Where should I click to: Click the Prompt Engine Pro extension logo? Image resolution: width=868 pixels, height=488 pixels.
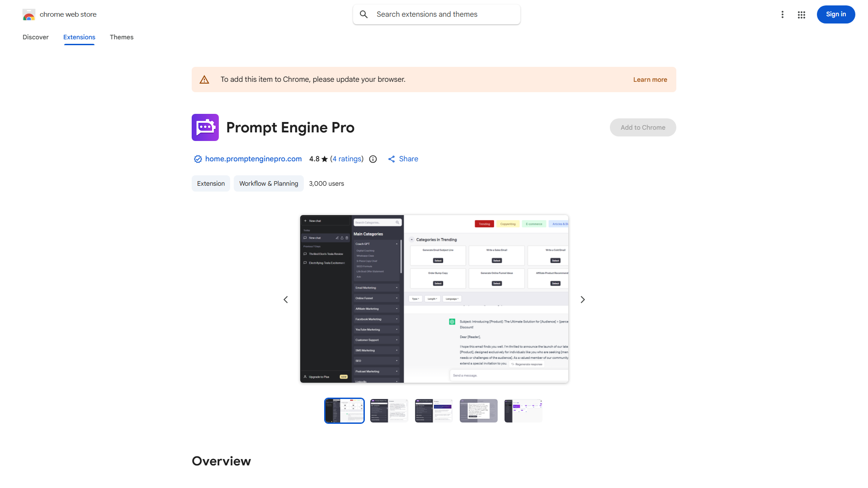[x=205, y=127]
